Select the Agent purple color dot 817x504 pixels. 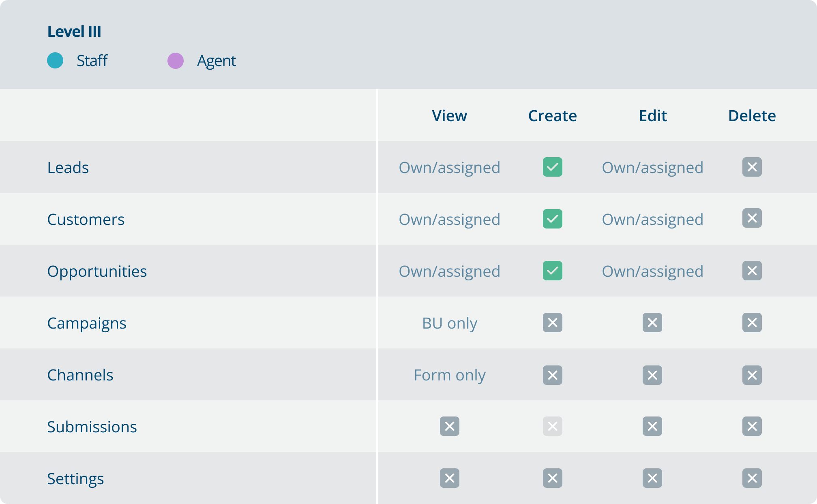176,61
